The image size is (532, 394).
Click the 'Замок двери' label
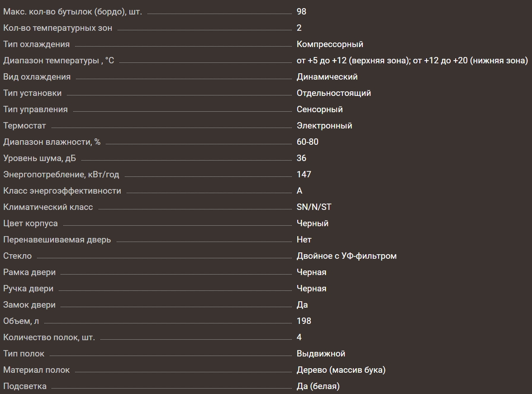click(x=29, y=305)
